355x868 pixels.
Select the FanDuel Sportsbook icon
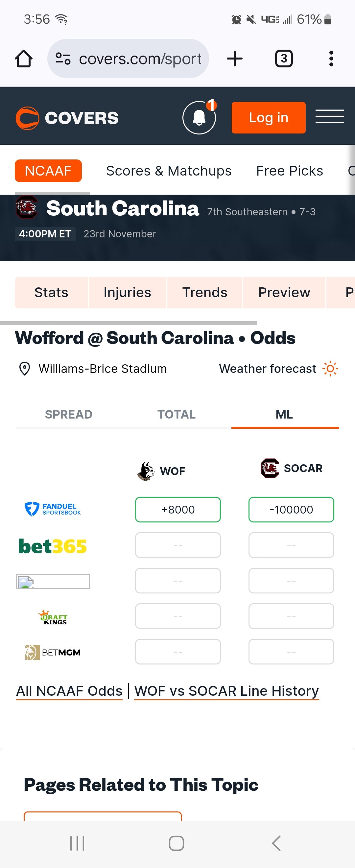click(52, 509)
